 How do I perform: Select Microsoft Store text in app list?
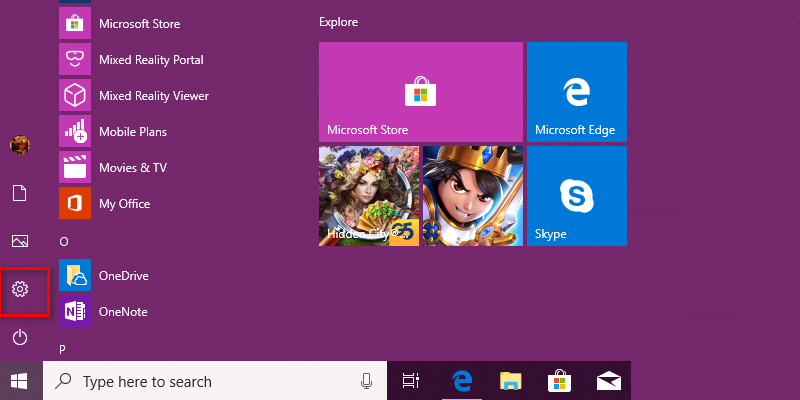pos(139,24)
